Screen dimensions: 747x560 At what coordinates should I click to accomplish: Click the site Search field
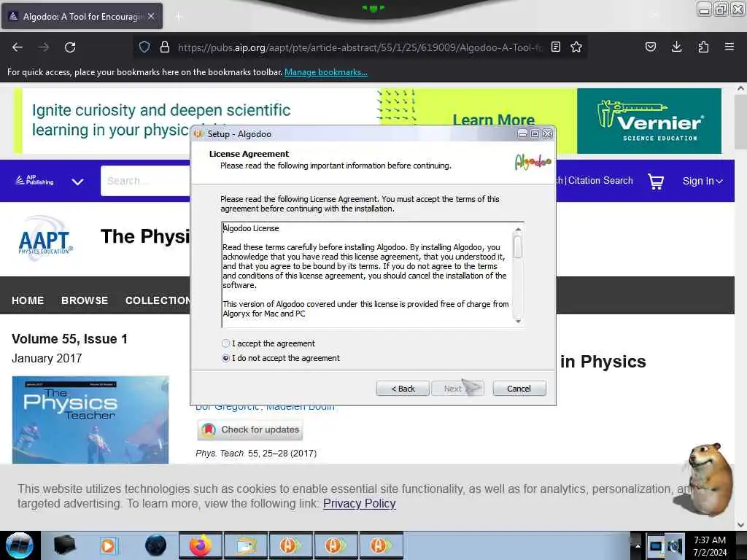[146, 181]
